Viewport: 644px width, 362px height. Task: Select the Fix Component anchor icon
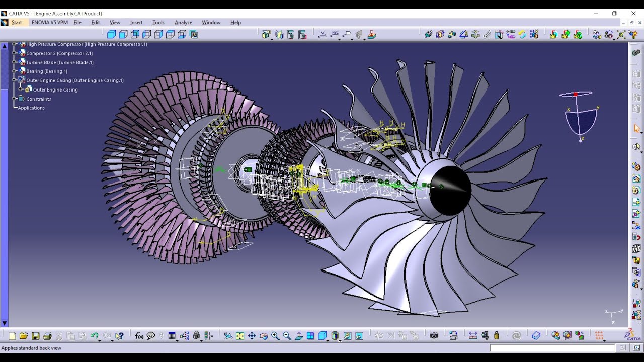click(x=475, y=34)
